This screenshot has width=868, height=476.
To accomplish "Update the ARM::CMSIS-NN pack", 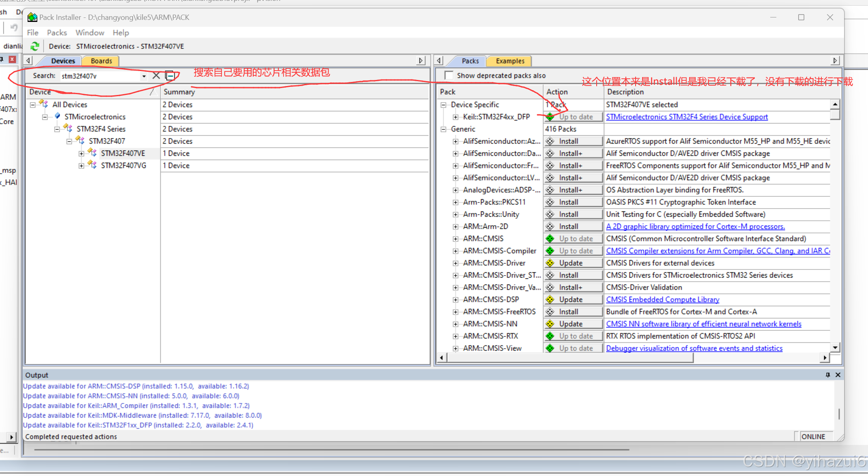I will (573, 324).
